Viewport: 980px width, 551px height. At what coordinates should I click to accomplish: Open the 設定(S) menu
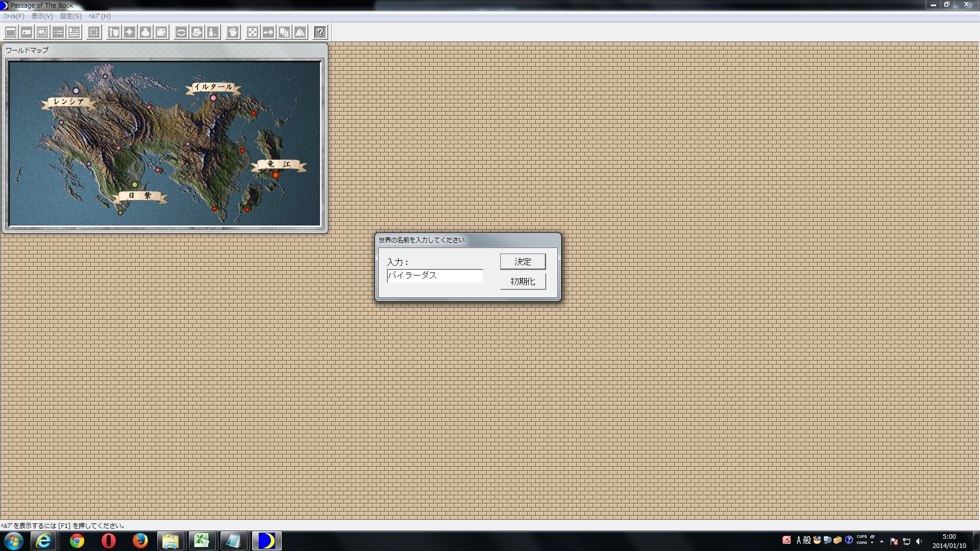coord(69,16)
